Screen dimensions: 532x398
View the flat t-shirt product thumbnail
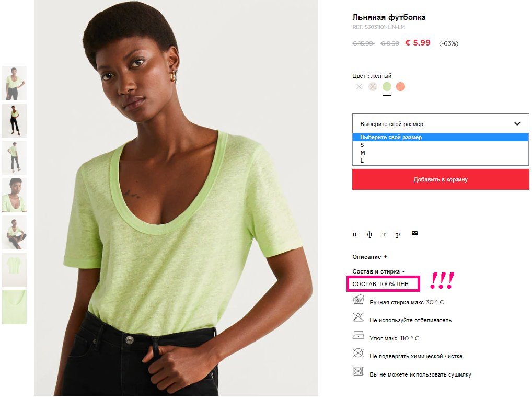tap(14, 270)
